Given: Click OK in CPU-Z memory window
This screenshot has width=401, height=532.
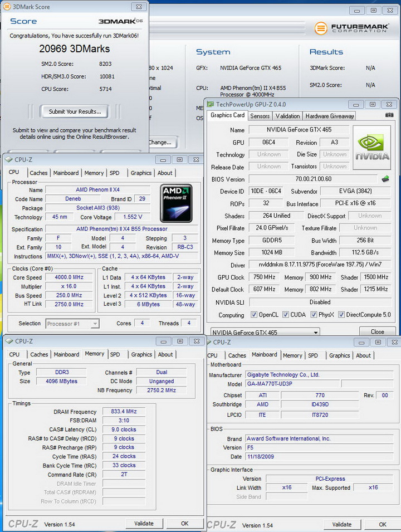Looking at the screenshot, I should (x=184, y=524).
